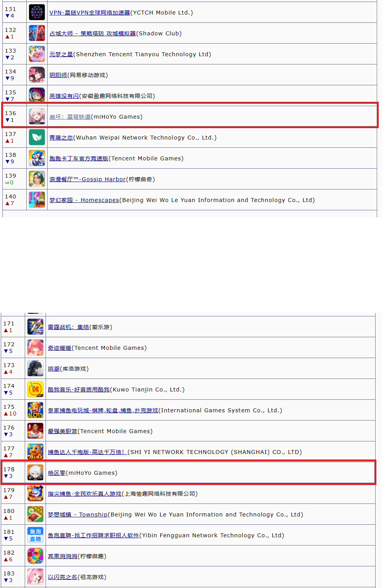The width and height of the screenshot is (385, 588).
Task: Open the 鸣潮 link
Action: pyautogui.click(x=54, y=369)
